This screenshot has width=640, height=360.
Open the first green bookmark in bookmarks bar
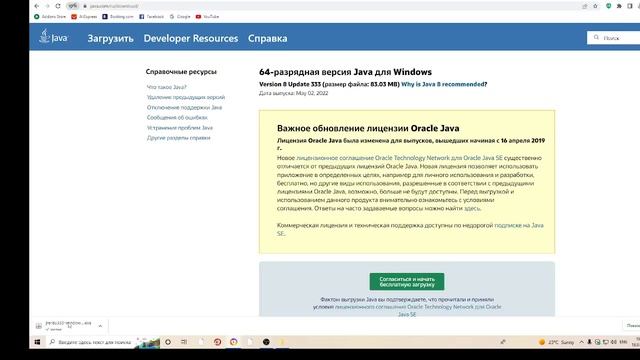[x=50, y=17]
